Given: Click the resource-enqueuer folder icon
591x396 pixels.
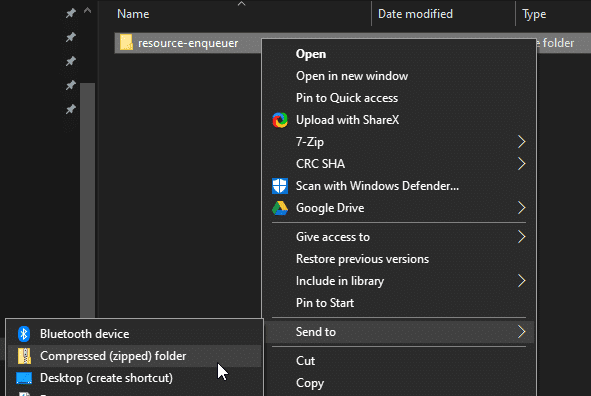Looking at the screenshot, I should (x=126, y=42).
